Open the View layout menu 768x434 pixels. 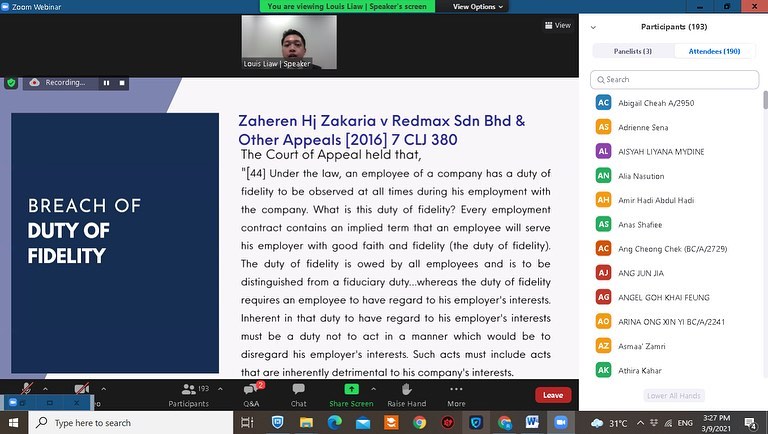point(557,26)
